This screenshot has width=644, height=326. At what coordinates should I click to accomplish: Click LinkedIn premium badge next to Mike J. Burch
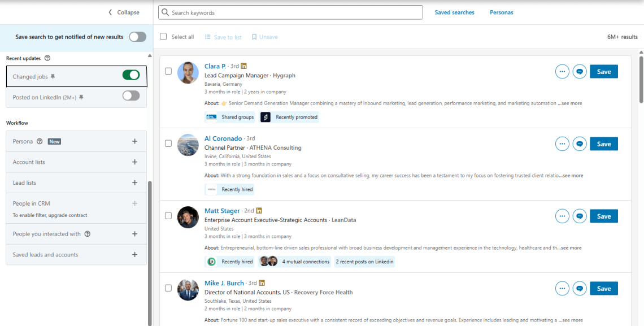[x=262, y=283]
